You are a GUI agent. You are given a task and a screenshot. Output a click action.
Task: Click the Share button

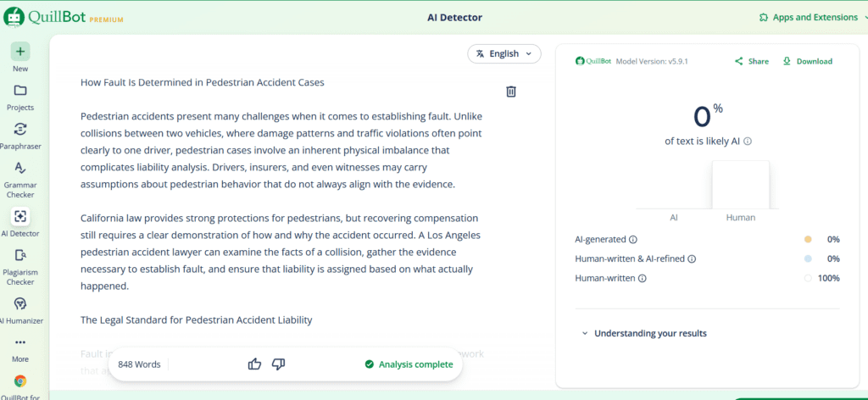(752, 61)
